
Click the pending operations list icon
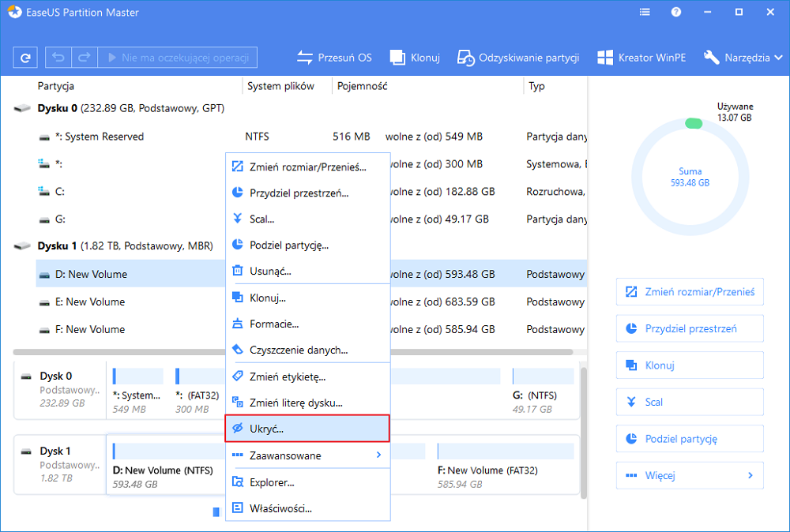tap(644, 12)
